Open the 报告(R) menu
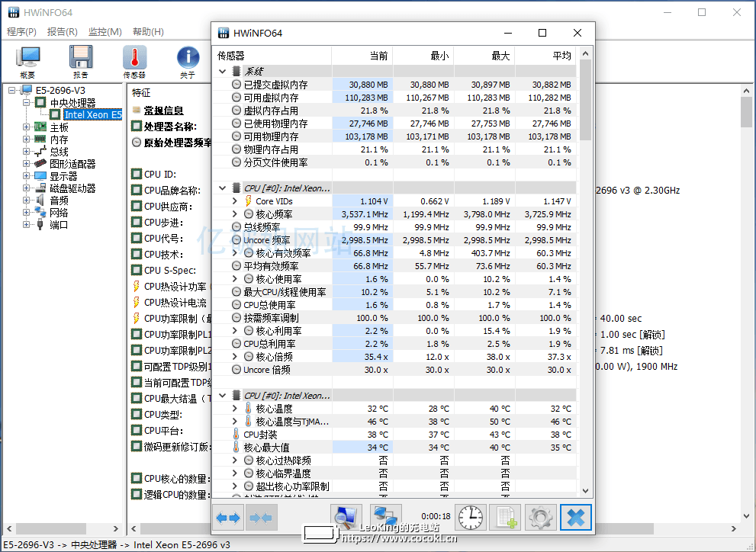 coord(63,32)
